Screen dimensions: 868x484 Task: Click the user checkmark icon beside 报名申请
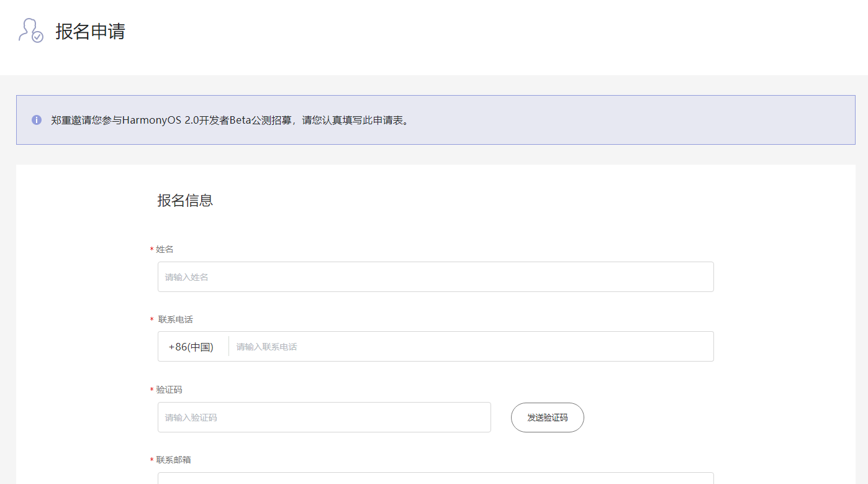click(x=31, y=30)
